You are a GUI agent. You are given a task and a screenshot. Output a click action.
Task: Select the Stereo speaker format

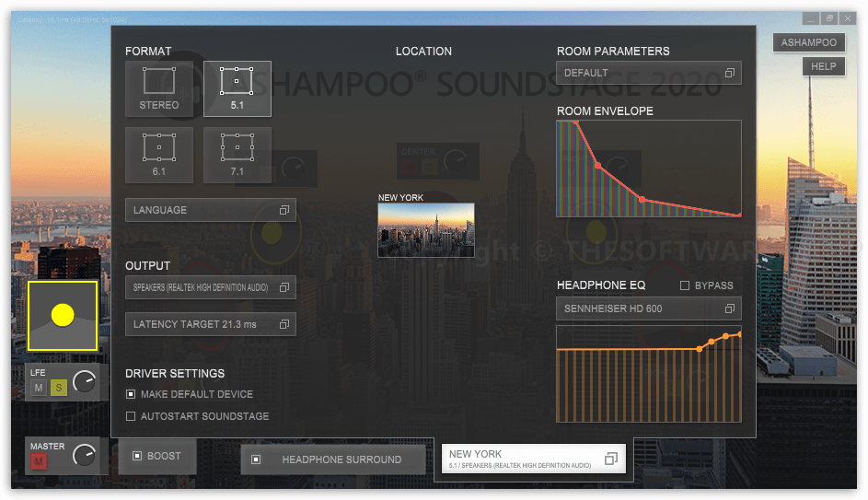(x=159, y=88)
